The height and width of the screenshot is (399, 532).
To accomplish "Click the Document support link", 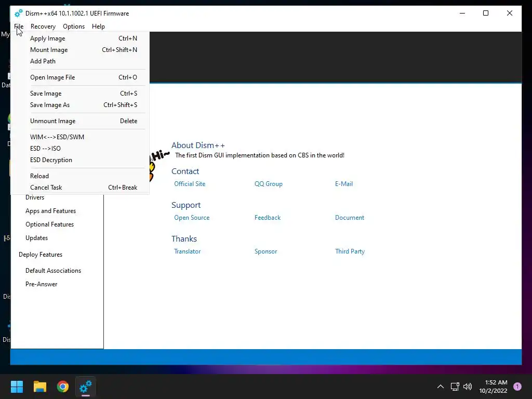I will 350,218.
